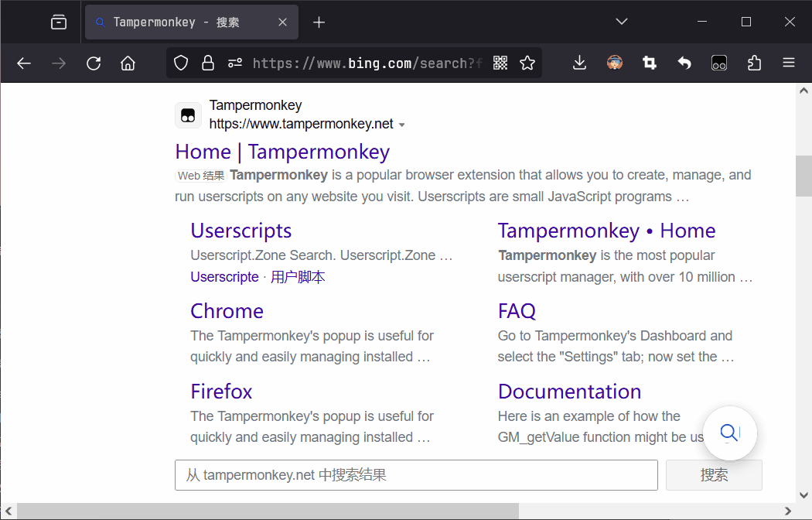The height and width of the screenshot is (520, 812).
Task: Open the Userscripte link
Action: pyautogui.click(x=224, y=277)
